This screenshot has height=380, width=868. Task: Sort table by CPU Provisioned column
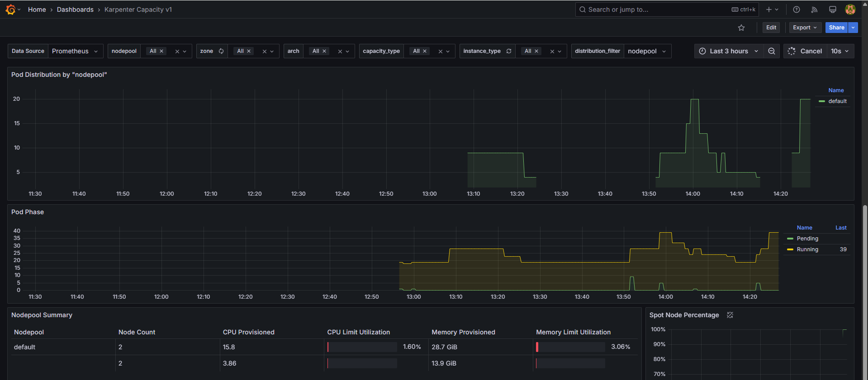pyautogui.click(x=248, y=332)
